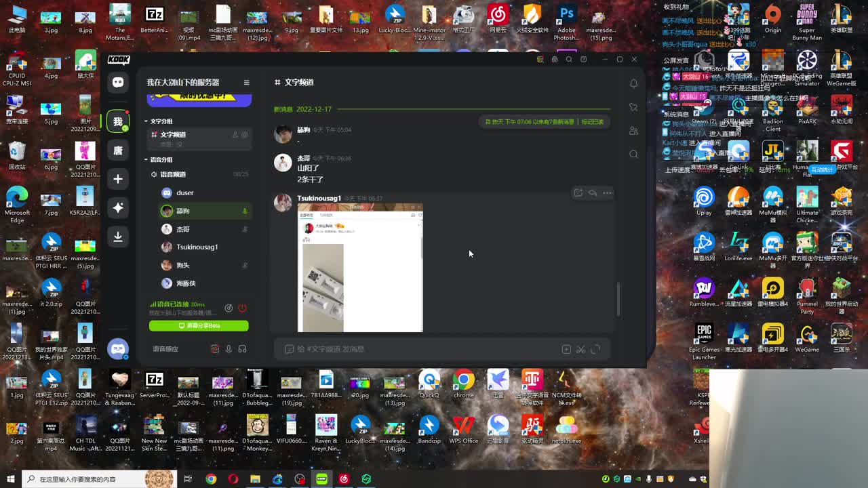Join the 语音频道 voice channel

pos(199,174)
